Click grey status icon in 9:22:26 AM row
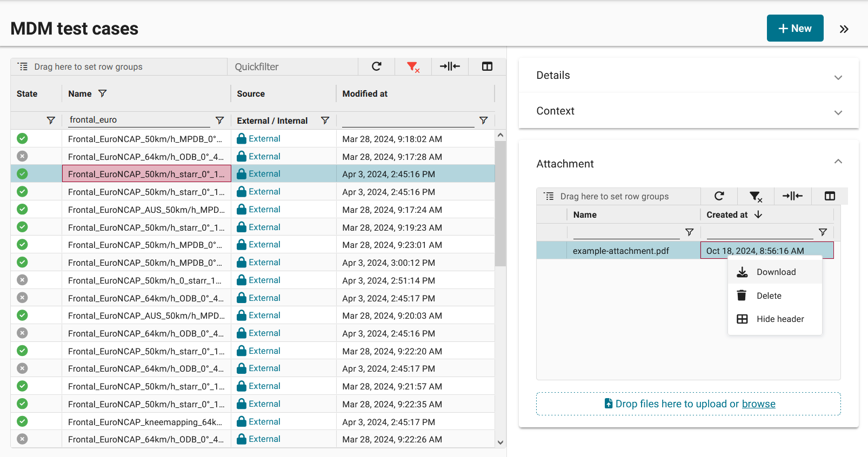Viewport: 868px width, 457px height. (22, 439)
